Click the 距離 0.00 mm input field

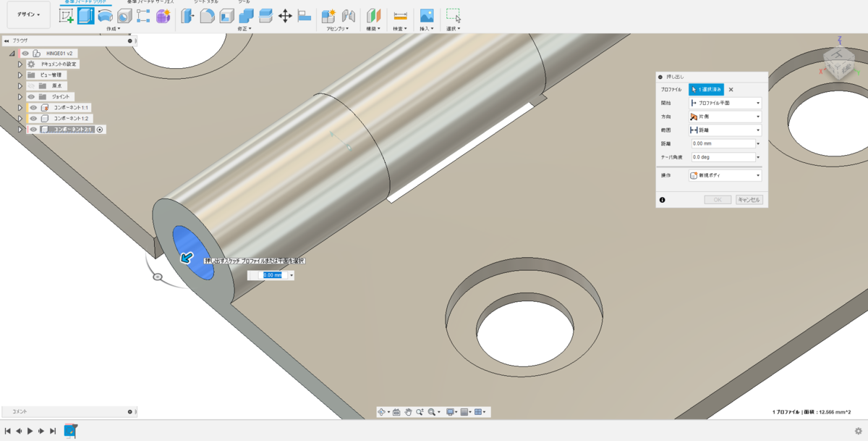click(x=723, y=143)
